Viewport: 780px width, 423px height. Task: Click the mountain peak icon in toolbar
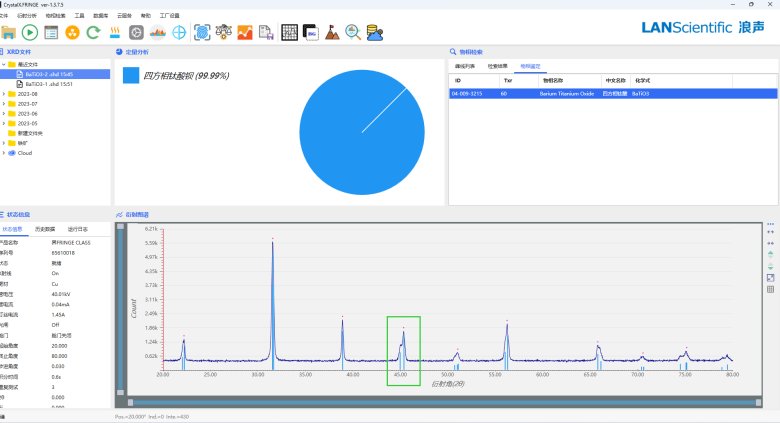pos(332,32)
